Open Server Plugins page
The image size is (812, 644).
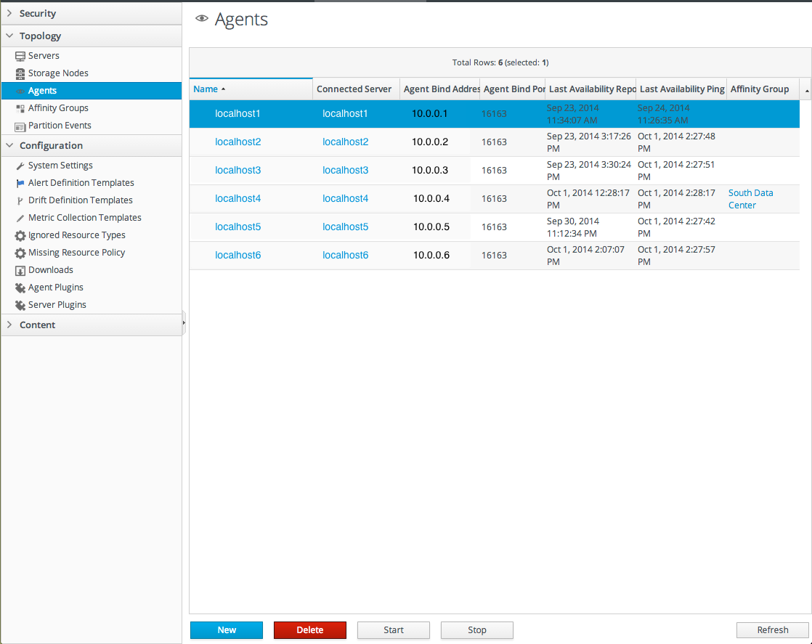tap(57, 305)
